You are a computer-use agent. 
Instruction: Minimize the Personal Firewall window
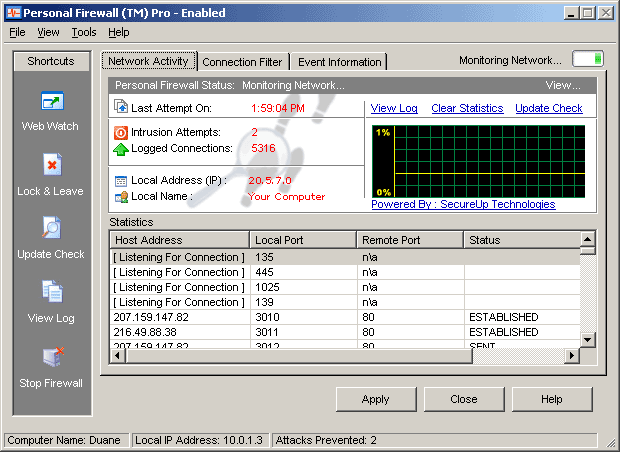click(x=570, y=13)
